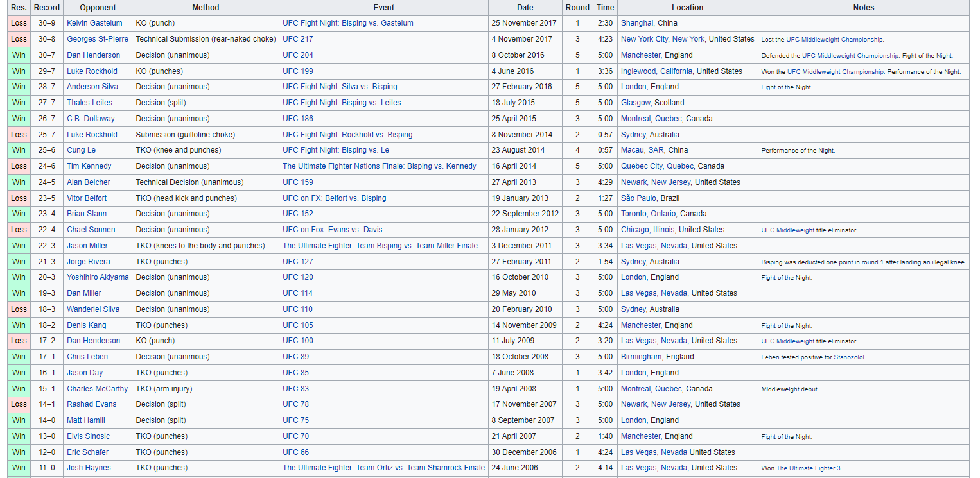Open the Kelvin Gastelum opponent link
This screenshot has height=478, width=980.
(94, 23)
